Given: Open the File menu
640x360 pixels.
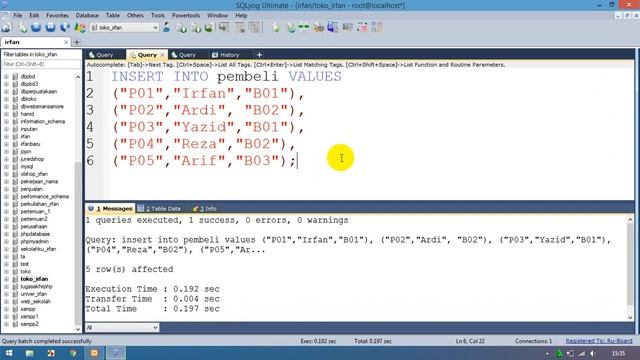Looking at the screenshot, I should click(18, 16).
